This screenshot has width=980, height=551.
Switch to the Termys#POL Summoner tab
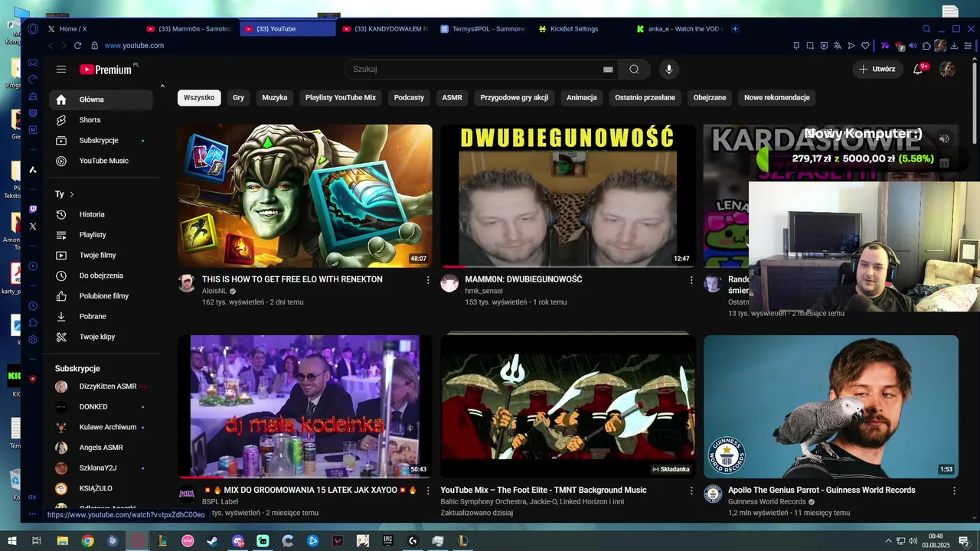pyautogui.click(x=485, y=29)
